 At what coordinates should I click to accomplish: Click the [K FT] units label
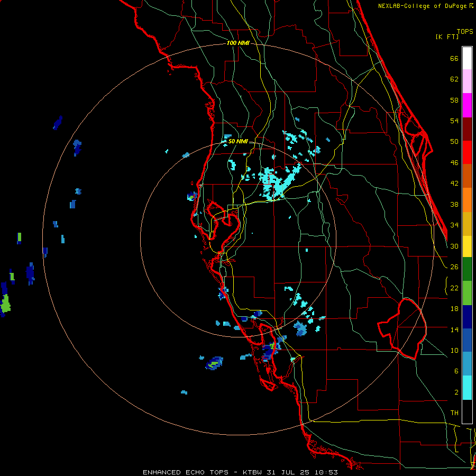pyautogui.click(x=447, y=37)
